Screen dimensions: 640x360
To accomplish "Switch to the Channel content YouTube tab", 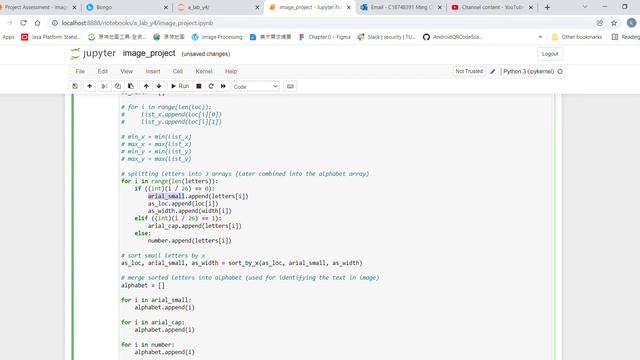I will point(492,7).
